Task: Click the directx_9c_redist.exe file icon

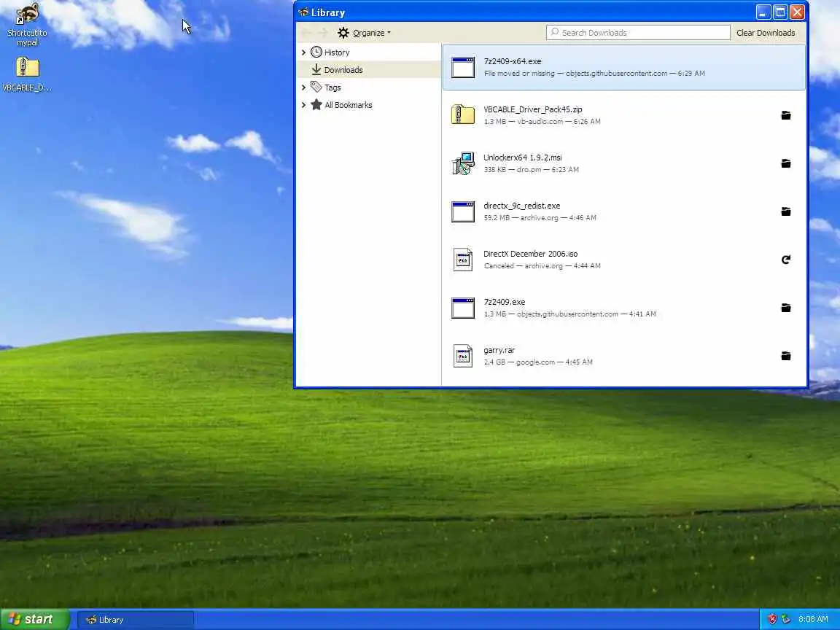Action: click(463, 211)
